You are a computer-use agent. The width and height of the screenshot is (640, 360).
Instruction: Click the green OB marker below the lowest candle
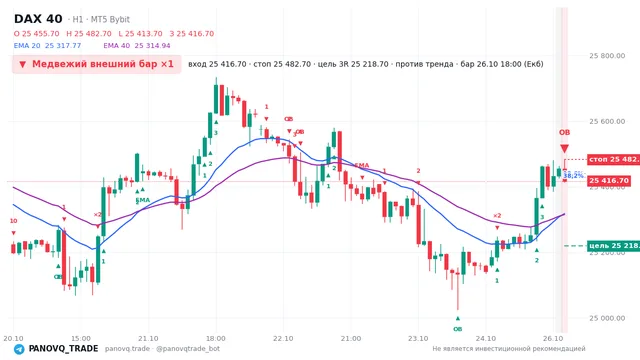click(458, 329)
